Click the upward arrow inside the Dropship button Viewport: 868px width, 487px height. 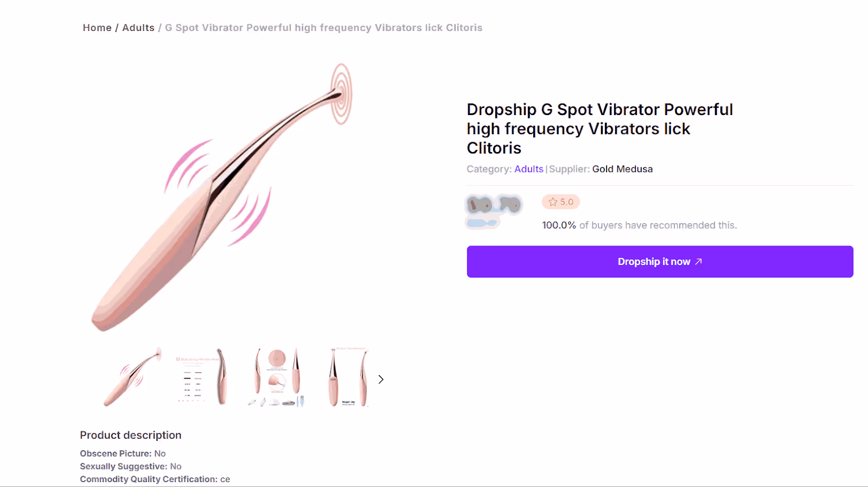pyautogui.click(x=699, y=261)
